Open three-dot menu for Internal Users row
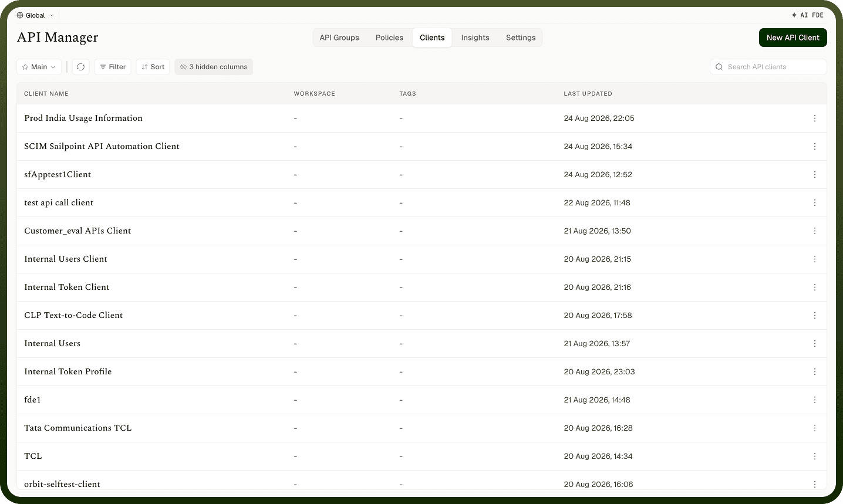Screen dimensions: 843x504 tap(815, 344)
